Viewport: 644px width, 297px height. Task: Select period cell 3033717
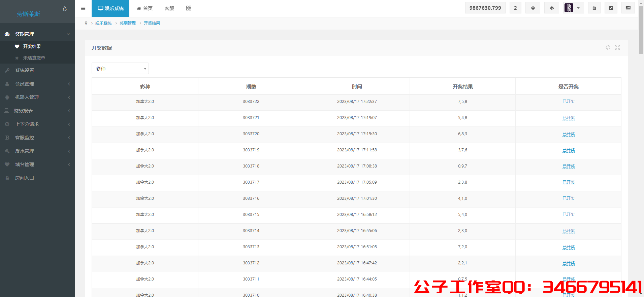click(x=251, y=182)
